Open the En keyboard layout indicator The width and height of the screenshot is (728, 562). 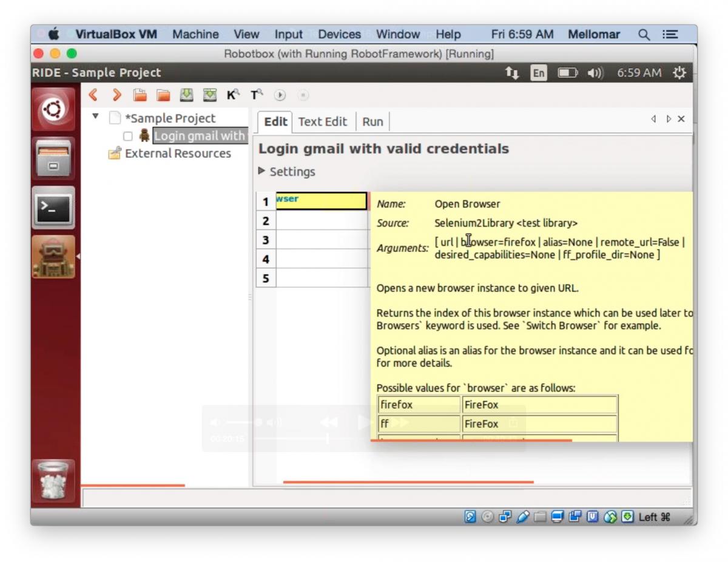coord(538,73)
